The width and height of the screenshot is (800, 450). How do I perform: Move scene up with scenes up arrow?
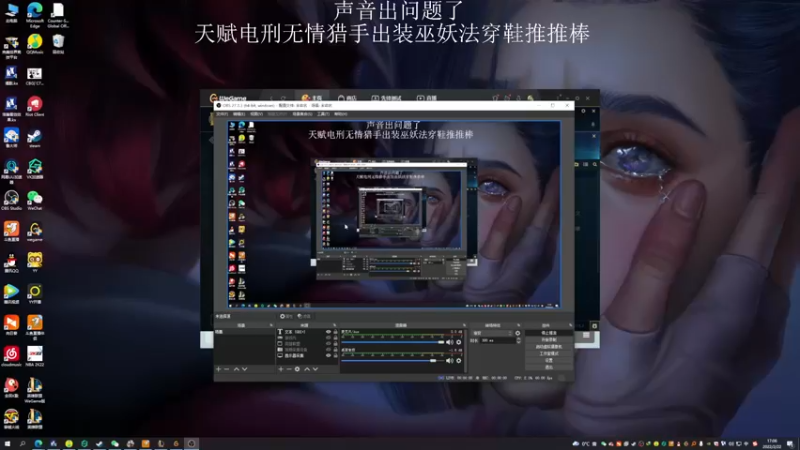tap(236, 369)
